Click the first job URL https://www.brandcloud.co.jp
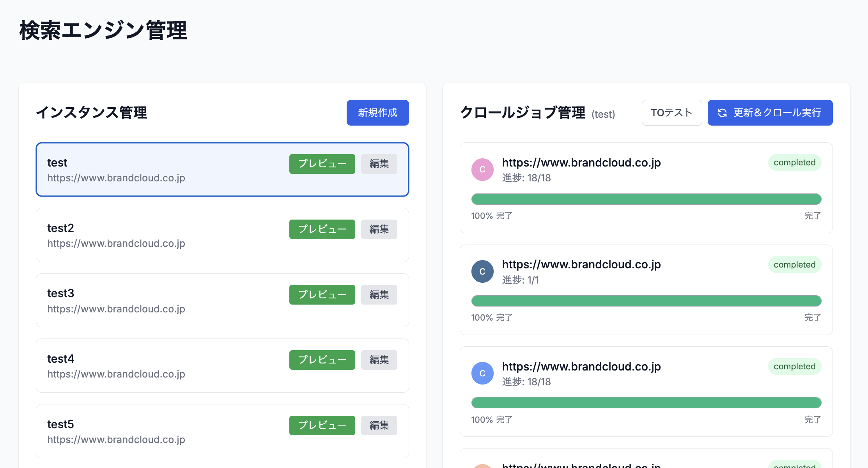The height and width of the screenshot is (468, 868). pyautogui.click(x=581, y=163)
